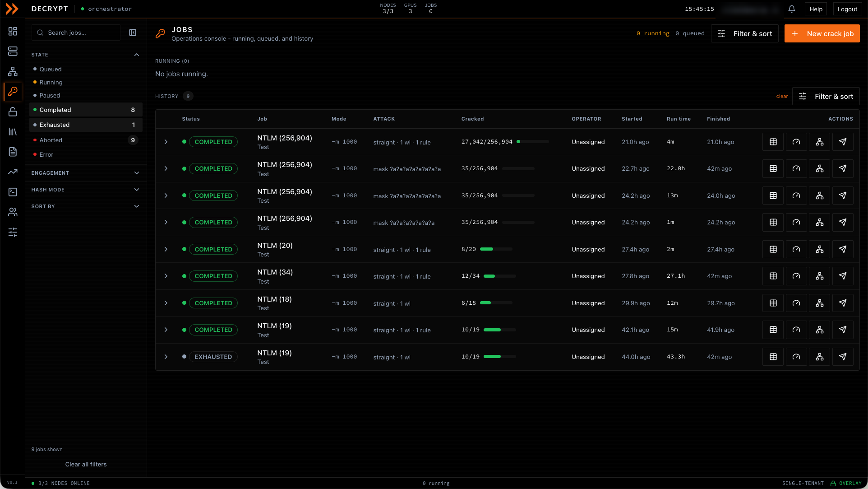Click the 0 queued counter in header
This screenshot has height=489, width=868.
690,33
